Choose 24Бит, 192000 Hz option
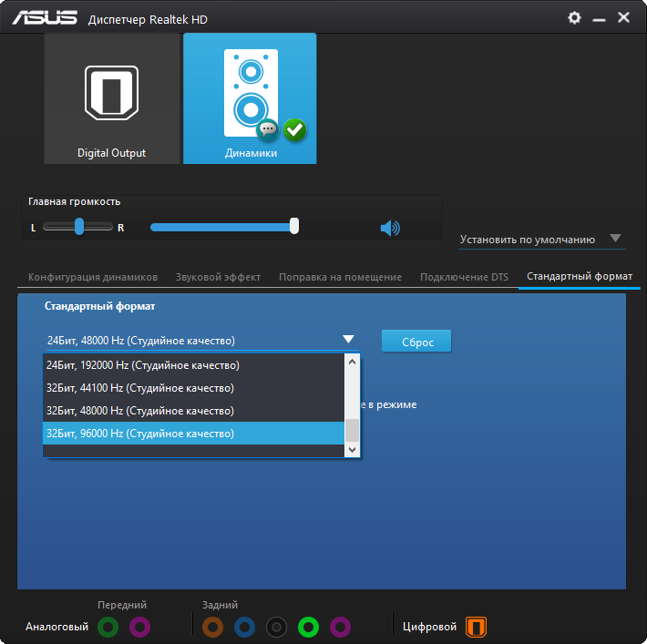The width and height of the screenshot is (647, 644). click(193, 365)
